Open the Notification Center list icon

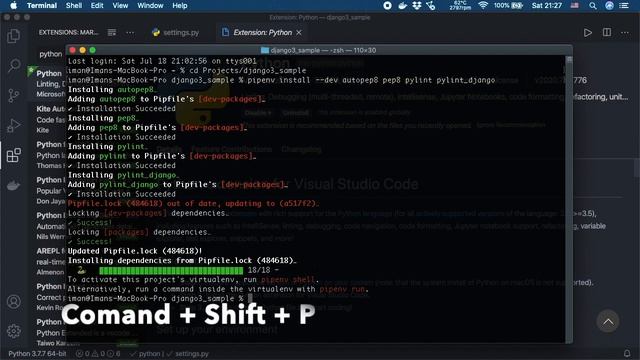[x=624, y=5]
